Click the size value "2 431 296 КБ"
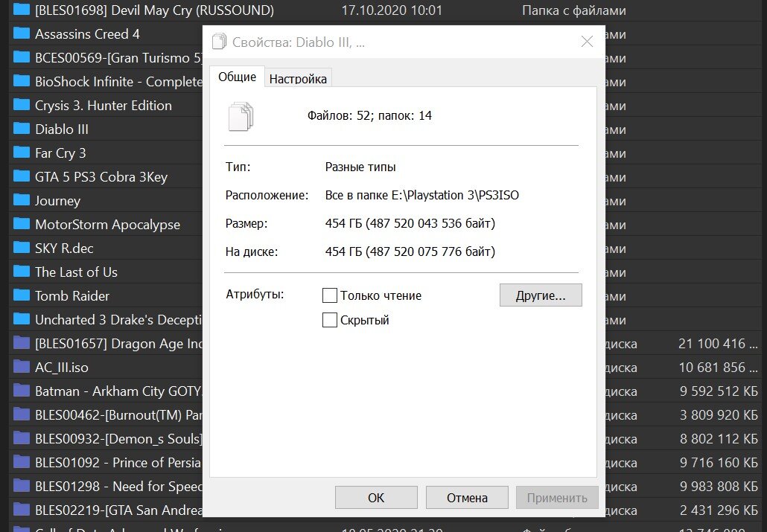The height and width of the screenshot is (532, 767). [x=719, y=510]
